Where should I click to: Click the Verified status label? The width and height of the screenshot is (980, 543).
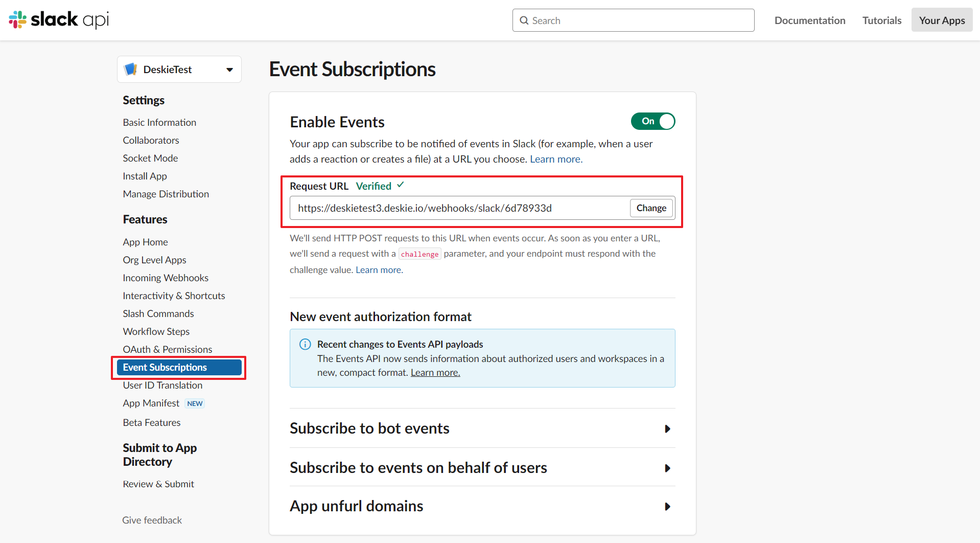click(x=374, y=186)
